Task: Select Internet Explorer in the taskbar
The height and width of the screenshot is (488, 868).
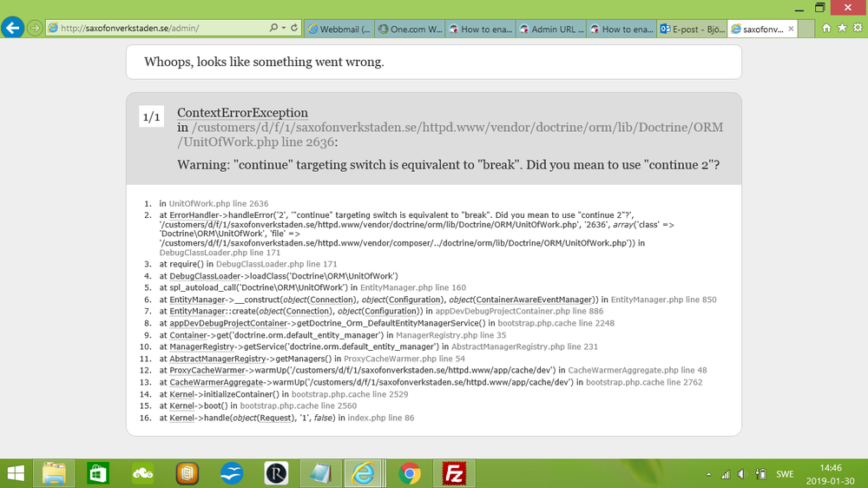Action: pos(365,473)
